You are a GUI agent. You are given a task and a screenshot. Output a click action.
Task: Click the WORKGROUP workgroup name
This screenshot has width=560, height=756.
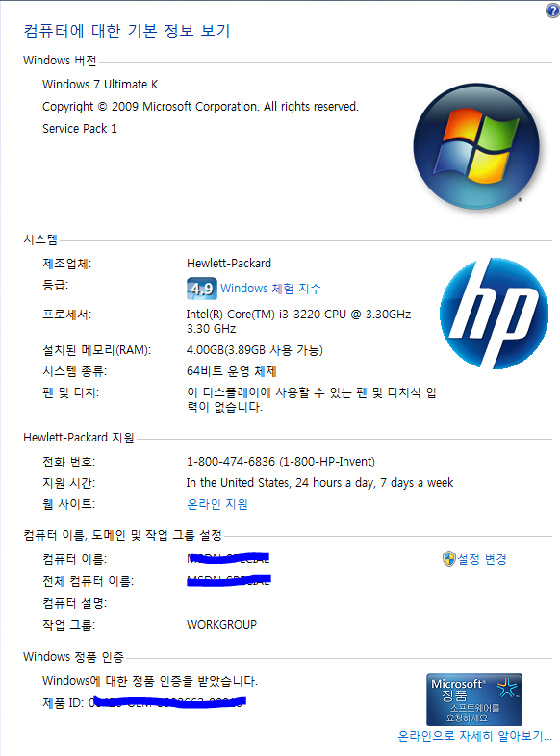[221, 625]
